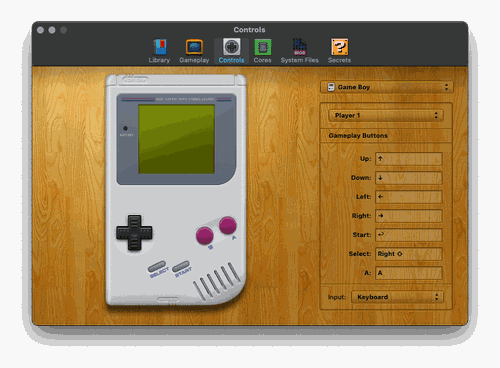
Task: Open the Gameplay preferences icon
Action: point(194,47)
